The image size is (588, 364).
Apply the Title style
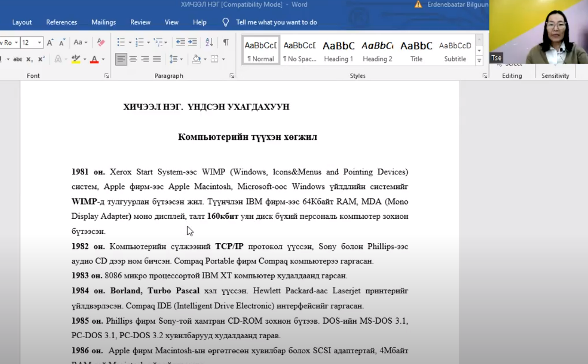point(416,51)
